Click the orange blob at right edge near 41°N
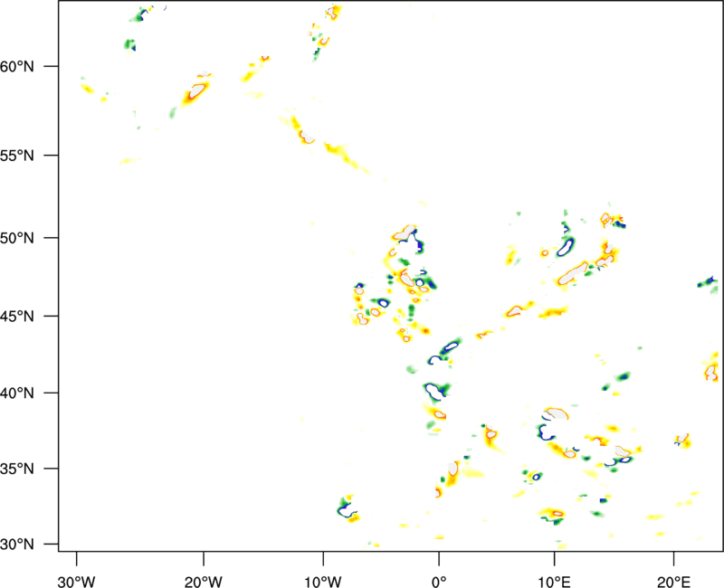The image size is (724, 588). point(712,369)
